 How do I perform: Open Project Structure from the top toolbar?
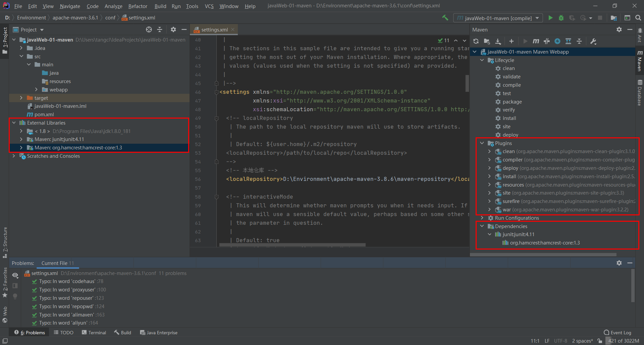pos(614,18)
